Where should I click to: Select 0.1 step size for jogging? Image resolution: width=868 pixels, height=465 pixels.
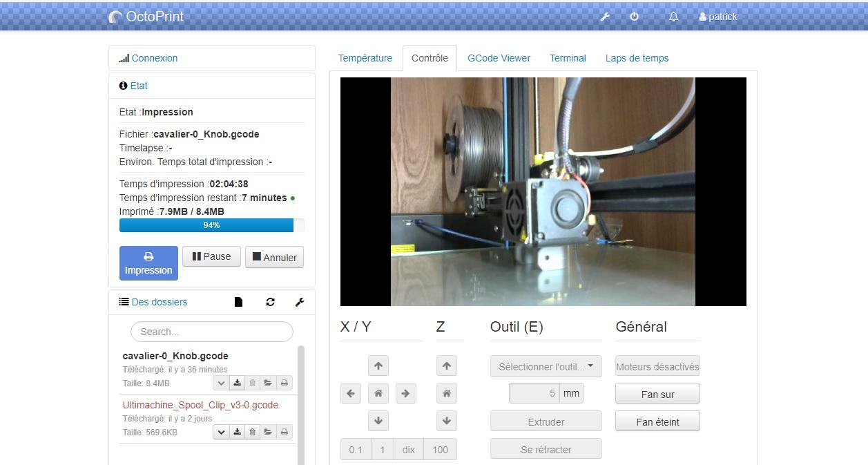(356, 450)
